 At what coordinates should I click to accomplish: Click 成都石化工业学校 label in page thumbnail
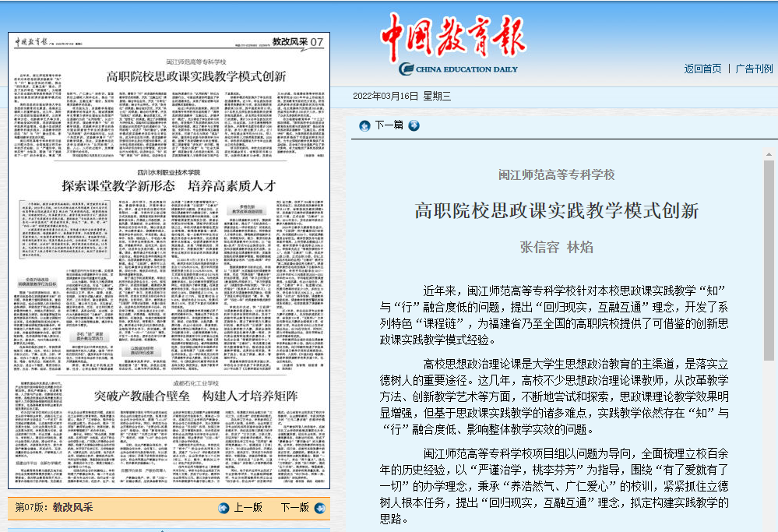(x=196, y=383)
